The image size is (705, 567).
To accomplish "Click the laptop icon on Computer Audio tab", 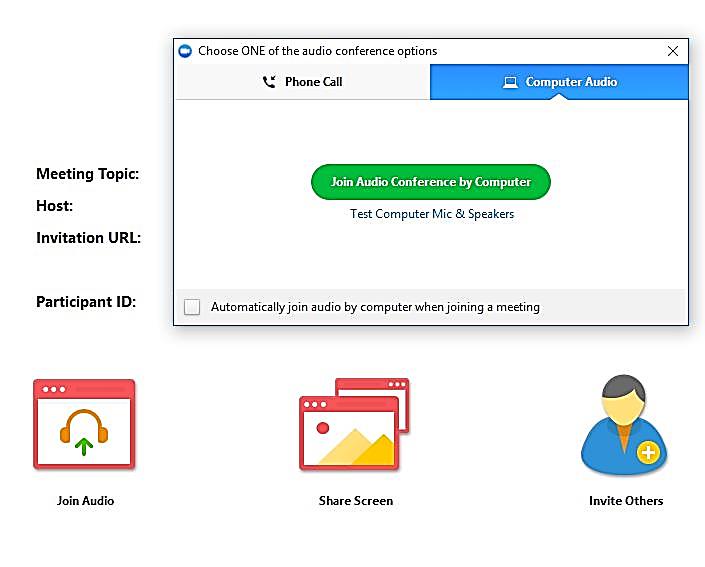I will (x=510, y=82).
